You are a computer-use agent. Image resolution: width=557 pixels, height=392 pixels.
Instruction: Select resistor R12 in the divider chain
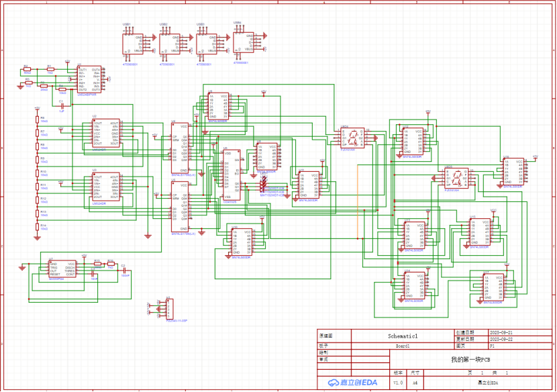click(37, 200)
